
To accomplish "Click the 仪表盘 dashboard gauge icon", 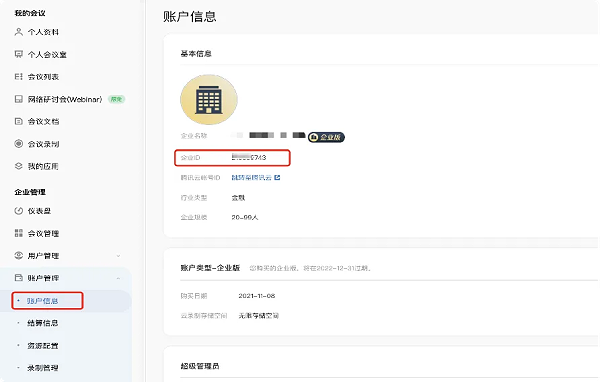I will (x=18, y=211).
